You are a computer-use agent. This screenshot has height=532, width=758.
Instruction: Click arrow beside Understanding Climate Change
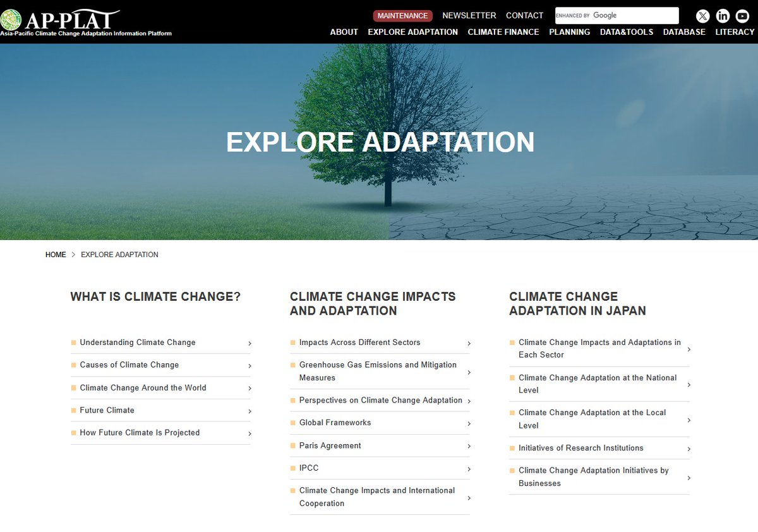[250, 343]
